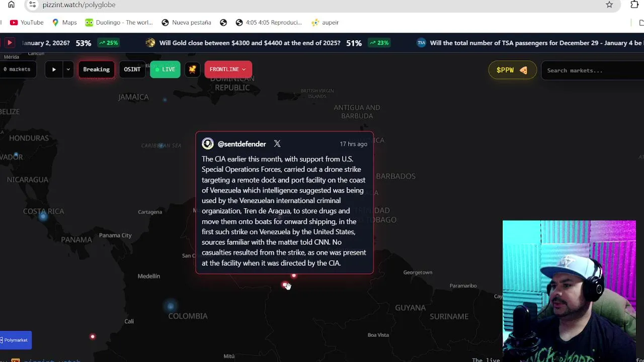The width and height of the screenshot is (644, 362).
Task: Click the unlabeled globe bookmark icon
Action: click(223, 23)
